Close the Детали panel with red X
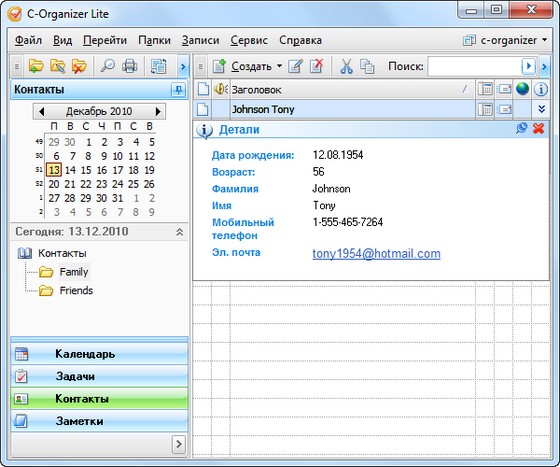The width and height of the screenshot is (560, 467). point(539,129)
